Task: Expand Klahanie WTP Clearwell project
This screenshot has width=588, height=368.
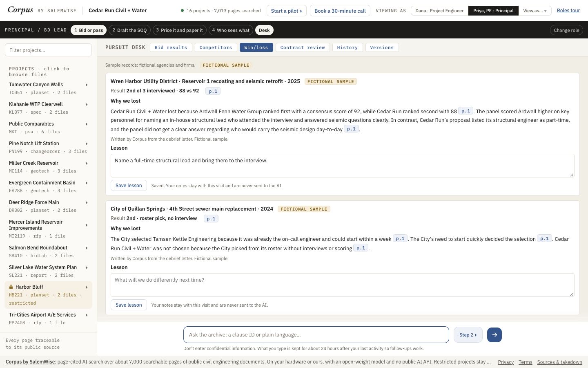Action: [x=48, y=108]
